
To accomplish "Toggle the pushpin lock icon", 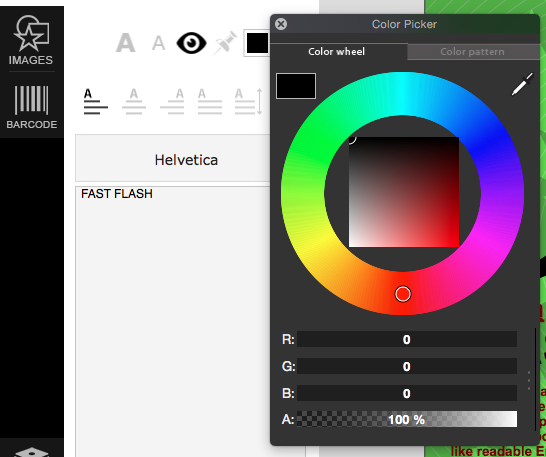I will pyautogui.click(x=225, y=43).
